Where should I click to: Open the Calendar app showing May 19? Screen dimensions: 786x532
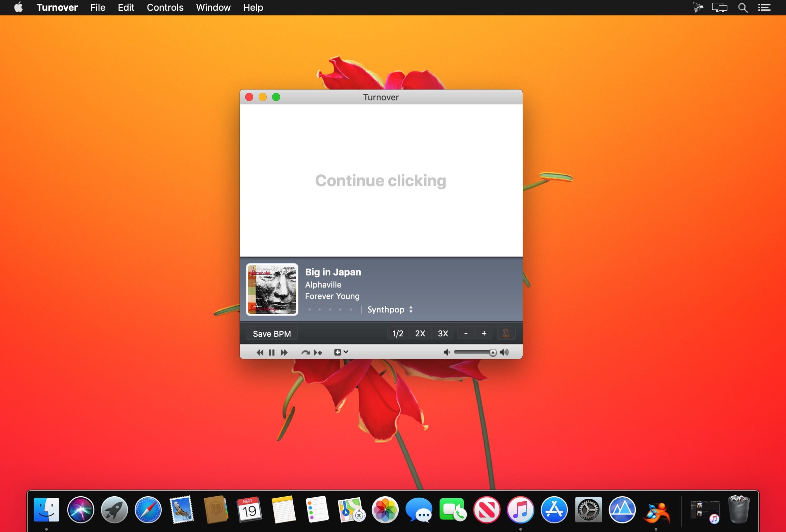[249, 510]
